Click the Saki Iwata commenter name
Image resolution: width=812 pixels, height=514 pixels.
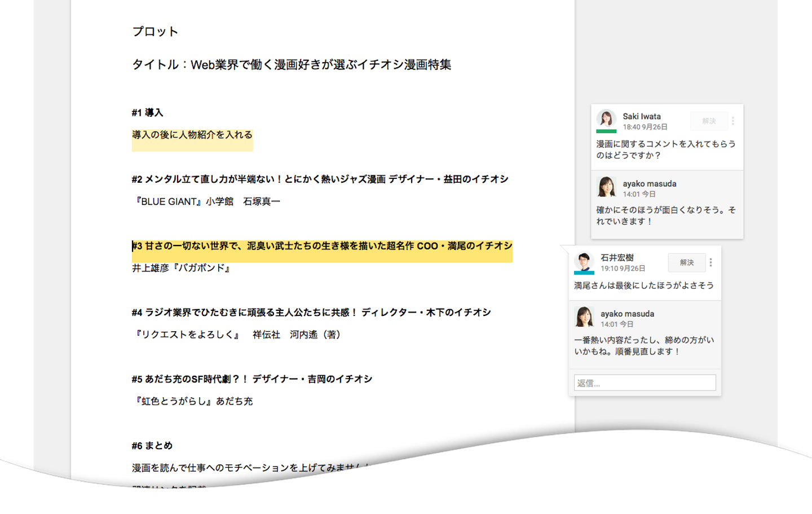coord(642,116)
